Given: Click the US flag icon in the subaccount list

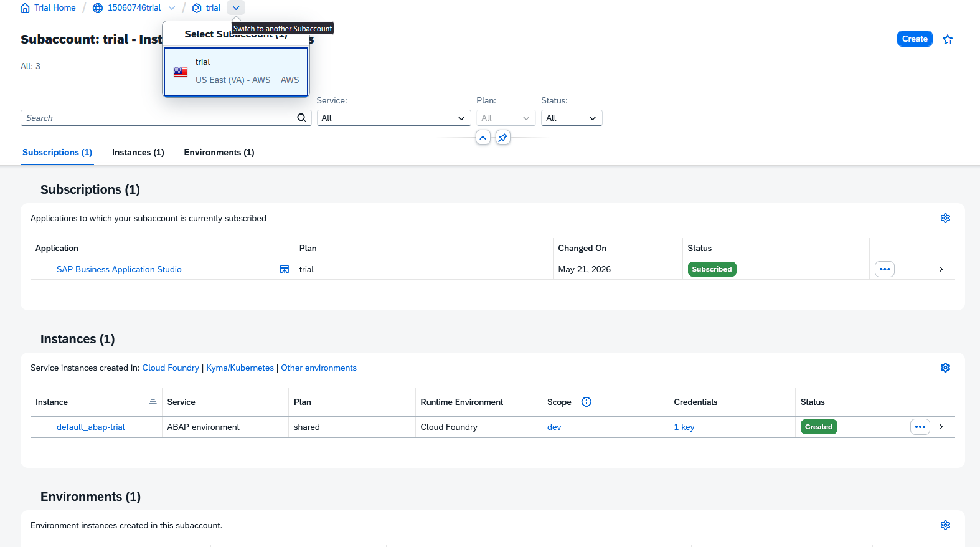Looking at the screenshot, I should (181, 72).
